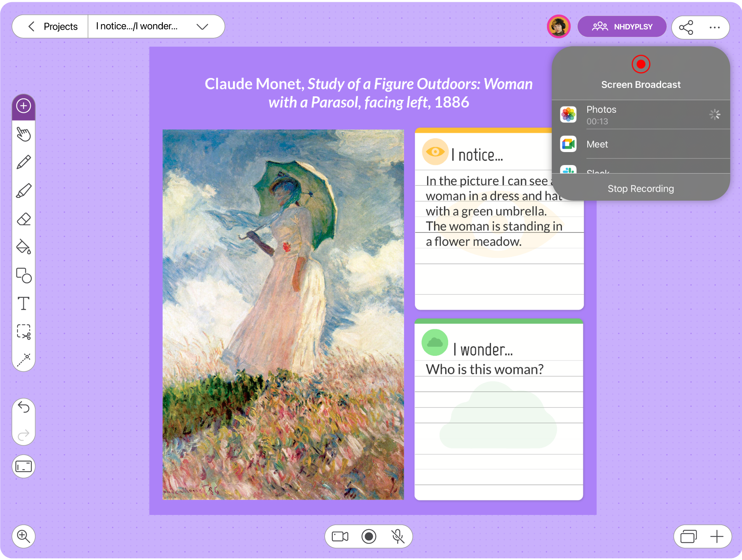Click Stop Recording
This screenshot has height=560, width=742.
[x=641, y=189]
